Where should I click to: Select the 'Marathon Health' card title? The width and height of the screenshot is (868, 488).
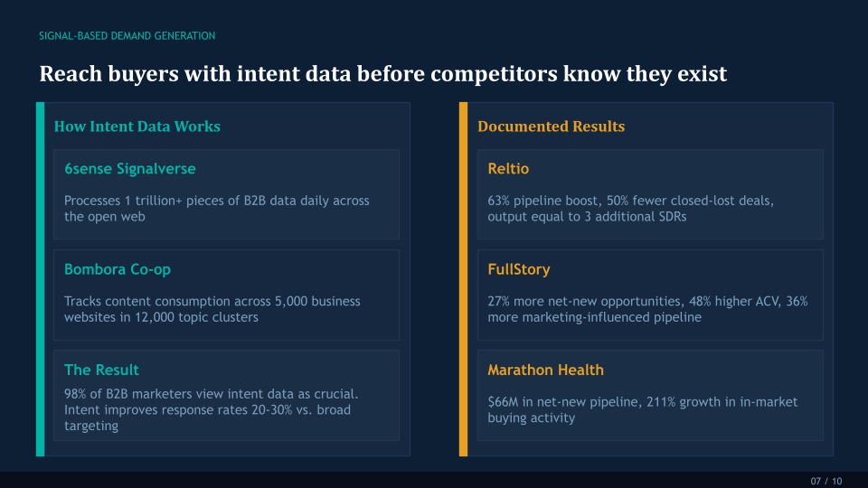(545, 370)
